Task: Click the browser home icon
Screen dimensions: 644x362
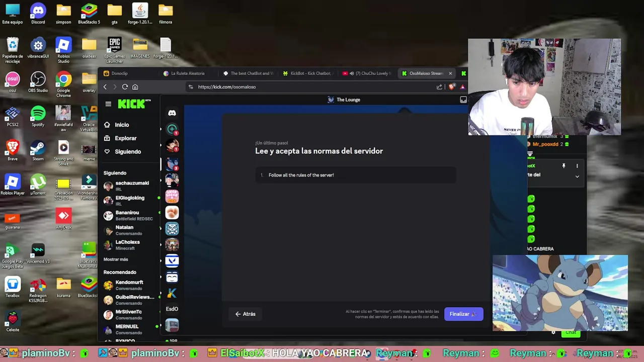Action: click(135, 87)
